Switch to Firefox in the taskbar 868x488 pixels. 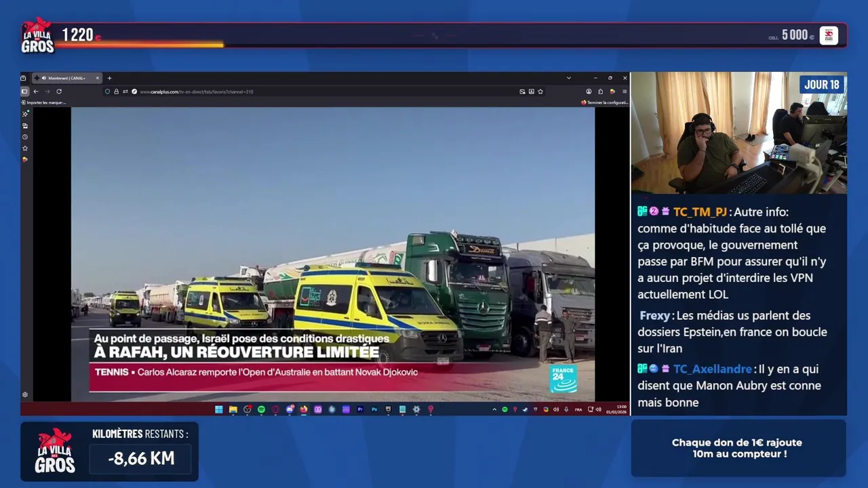tap(304, 409)
